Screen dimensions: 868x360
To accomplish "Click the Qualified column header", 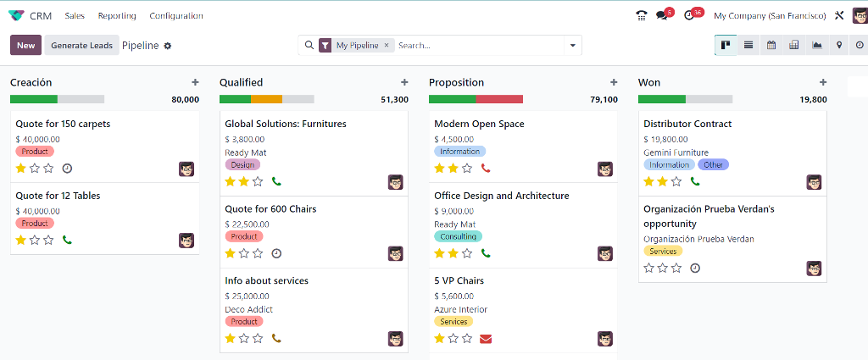I will [242, 82].
